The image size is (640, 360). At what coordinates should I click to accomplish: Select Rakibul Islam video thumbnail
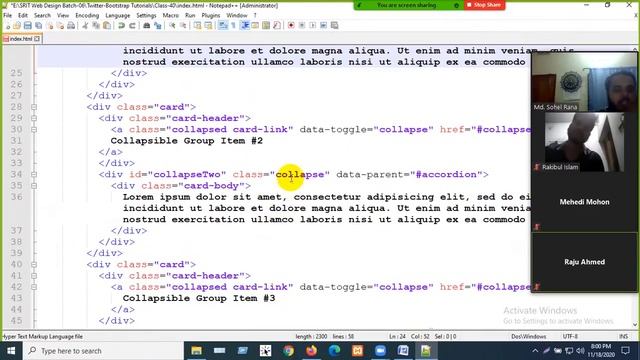584,142
